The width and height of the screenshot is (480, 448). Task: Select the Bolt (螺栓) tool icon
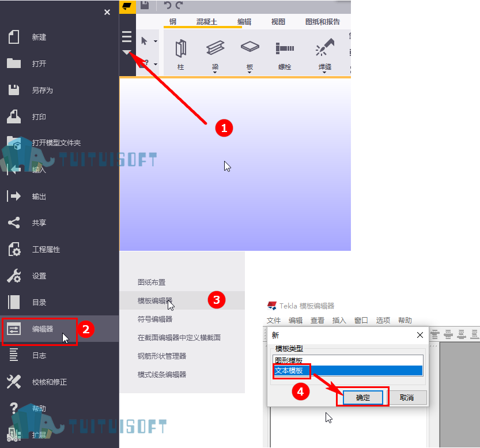[285, 48]
